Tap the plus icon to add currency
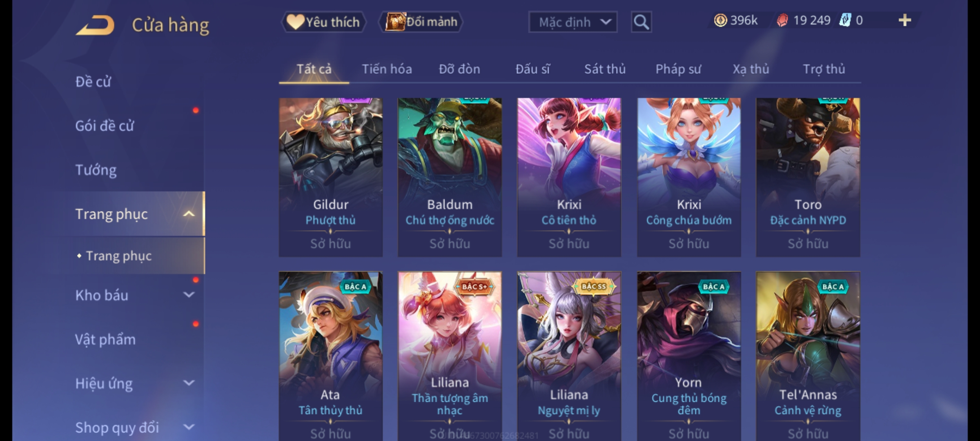 pyautogui.click(x=905, y=20)
